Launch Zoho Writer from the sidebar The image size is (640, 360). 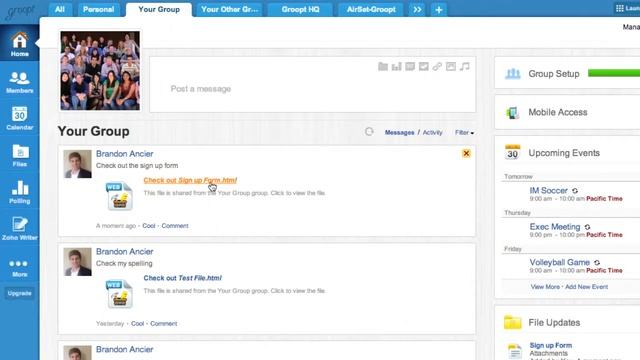point(19,229)
